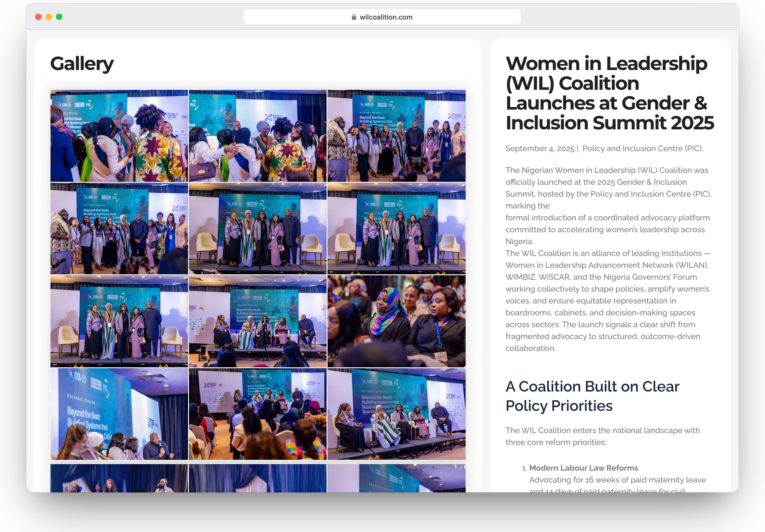
Task: Open photo of woman in colorful hijab
Action: (x=397, y=321)
